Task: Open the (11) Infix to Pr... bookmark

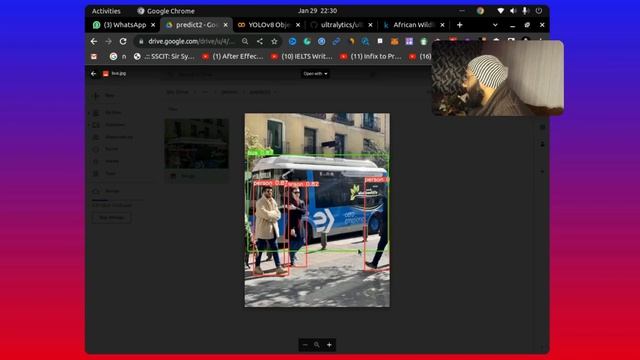Action: 371,56
